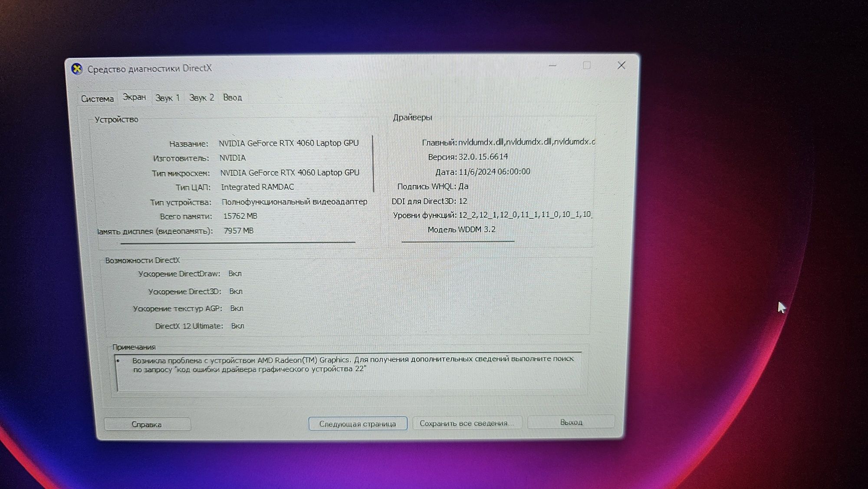Select the Название value RTX 4060 Laptop GPU
Screen dimensions: 868x489
(x=289, y=143)
